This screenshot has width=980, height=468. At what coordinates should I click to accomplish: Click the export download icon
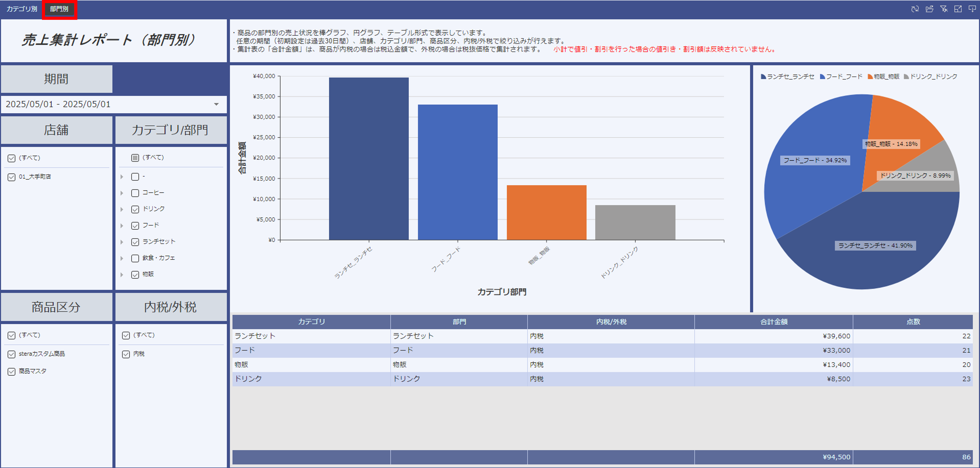(x=972, y=9)
